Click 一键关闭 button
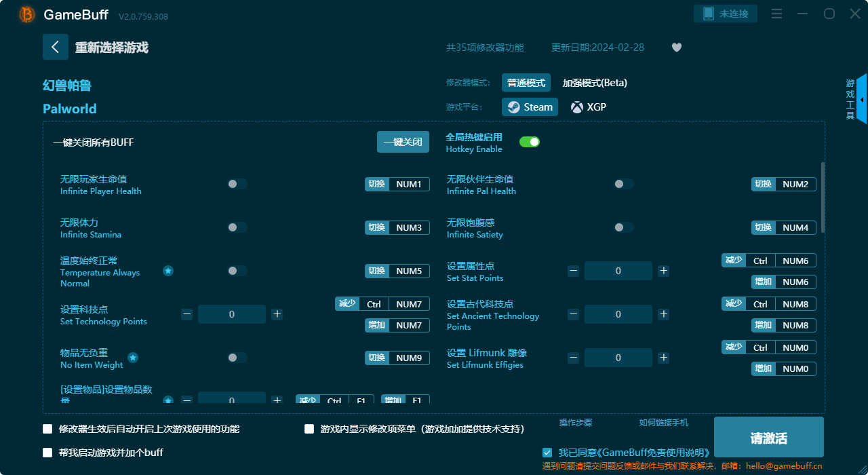 (403, 142)
